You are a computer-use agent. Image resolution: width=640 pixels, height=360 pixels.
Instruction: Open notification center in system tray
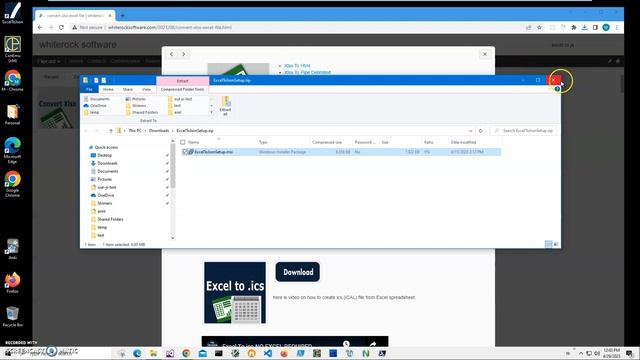point(629,353)
